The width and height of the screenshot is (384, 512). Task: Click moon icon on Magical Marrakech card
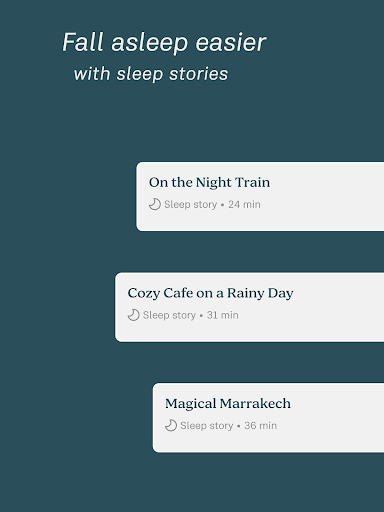pos(171,425)
